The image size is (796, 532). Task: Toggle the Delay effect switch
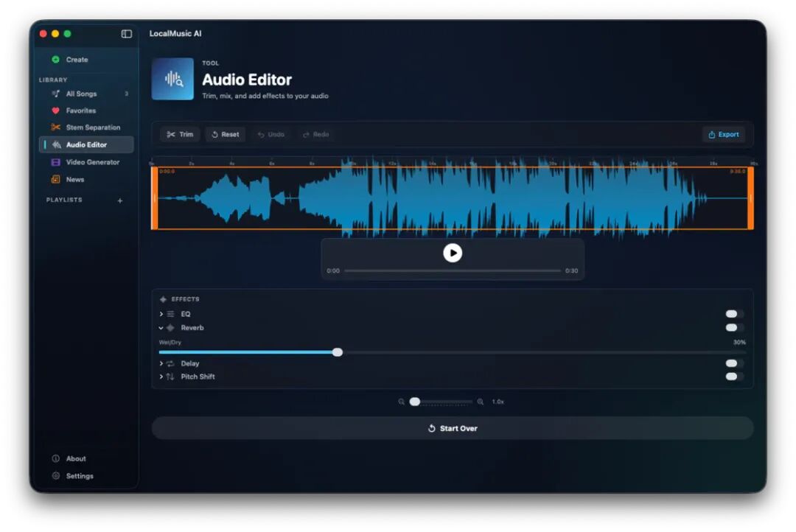(x=734, y=363)
